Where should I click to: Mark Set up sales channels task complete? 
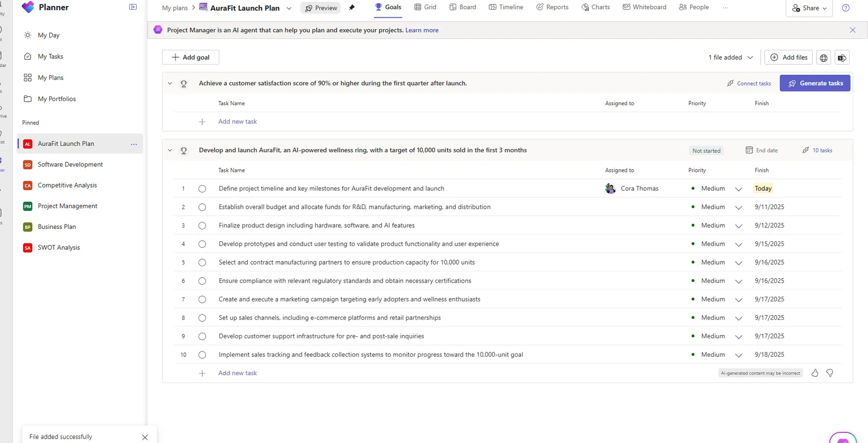(202, 318)
